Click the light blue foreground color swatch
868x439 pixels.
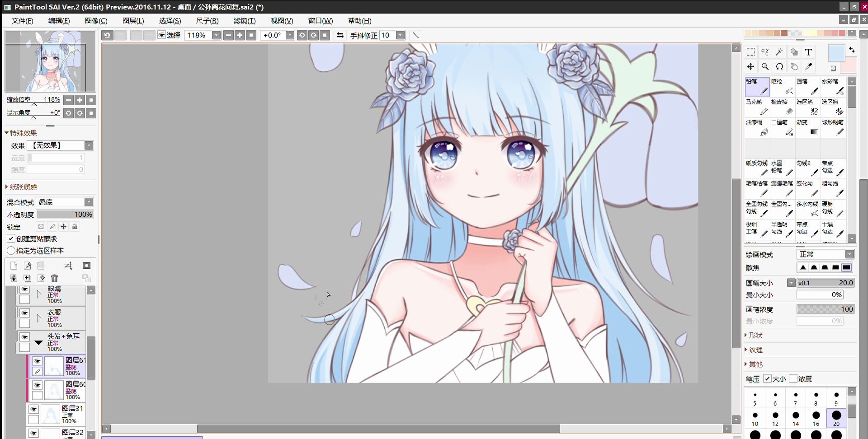coord(836,53)
